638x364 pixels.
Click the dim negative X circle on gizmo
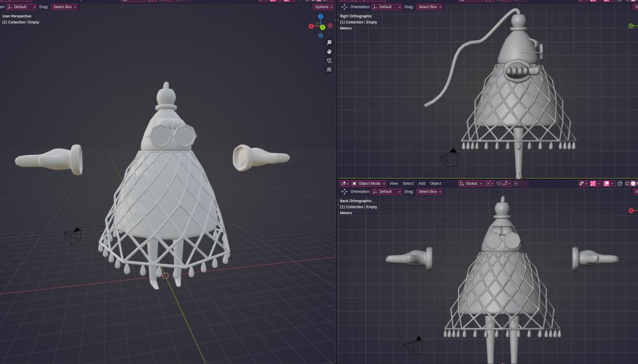coord(330,25)
